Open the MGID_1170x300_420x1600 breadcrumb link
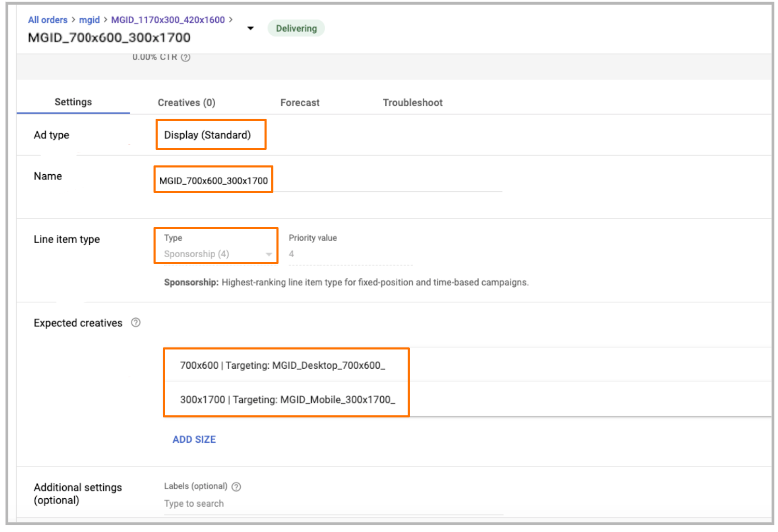Viewport: 778px width, 532px height. pos(168,20)
